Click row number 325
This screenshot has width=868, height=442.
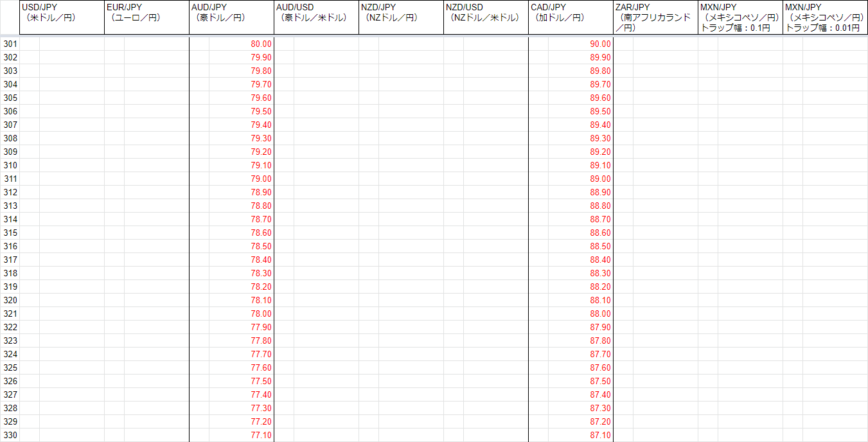tap(10, 367)
